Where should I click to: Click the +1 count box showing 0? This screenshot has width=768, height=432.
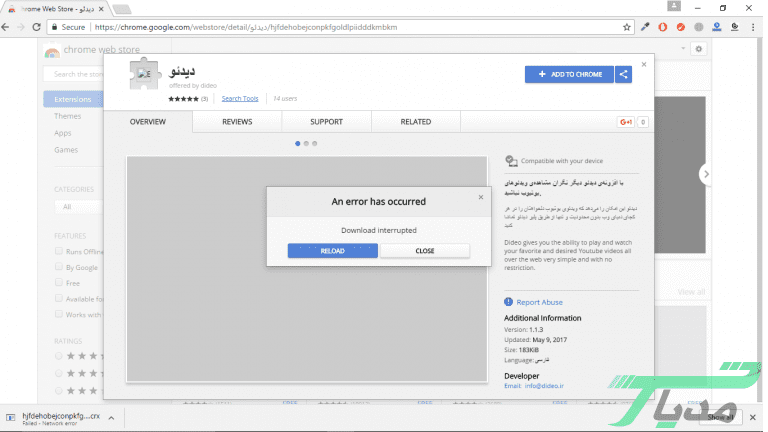click(643, 122)
